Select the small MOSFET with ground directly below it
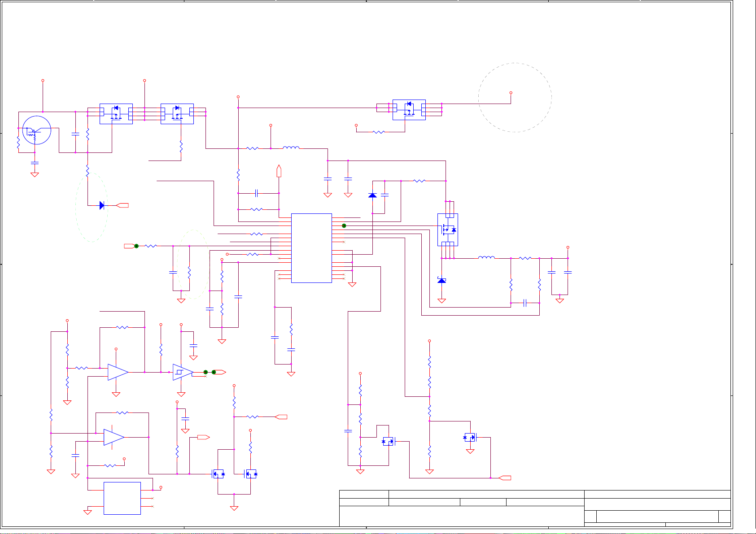 point(470,437)
